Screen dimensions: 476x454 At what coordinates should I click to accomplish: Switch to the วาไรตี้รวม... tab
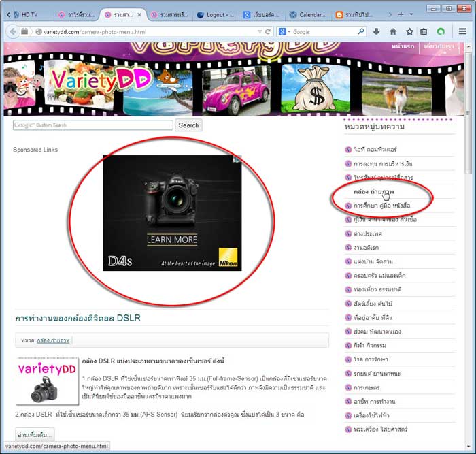pos(77,14)
